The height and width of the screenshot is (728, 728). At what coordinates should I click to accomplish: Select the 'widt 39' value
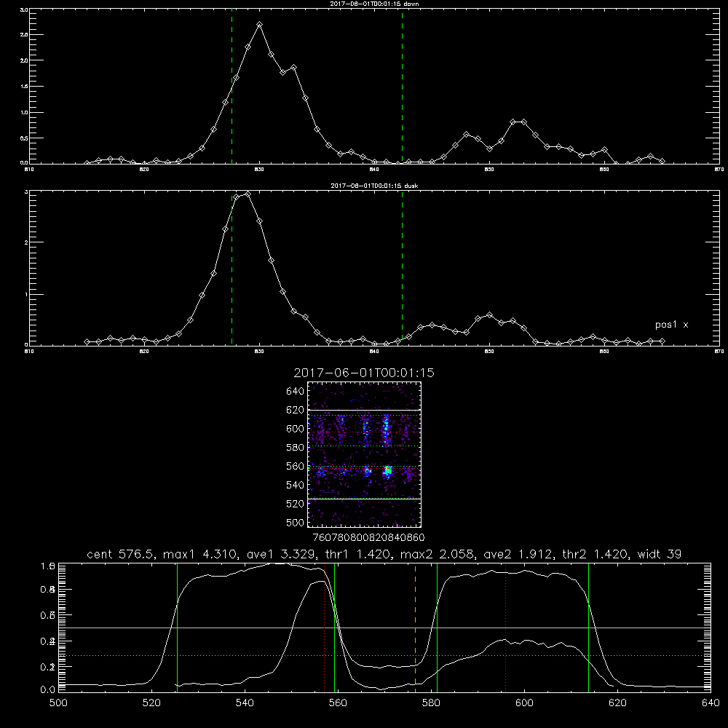(x=660, y=554)
